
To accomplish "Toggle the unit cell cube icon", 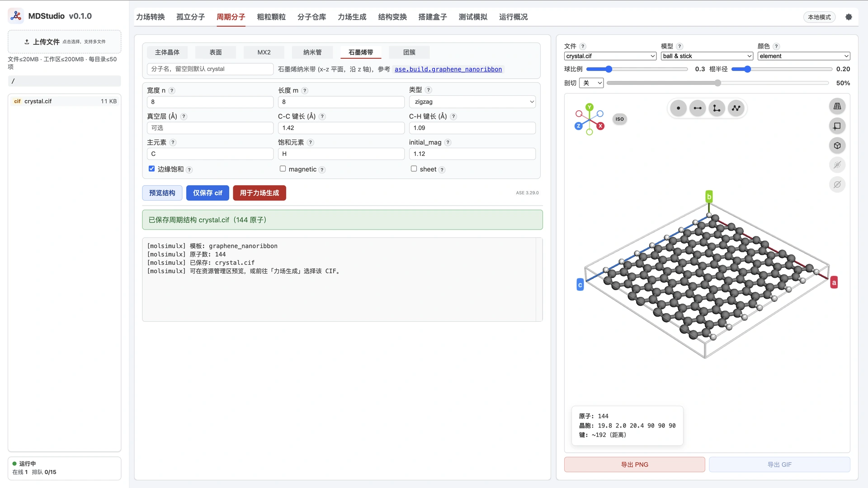I will click(837, 145).
